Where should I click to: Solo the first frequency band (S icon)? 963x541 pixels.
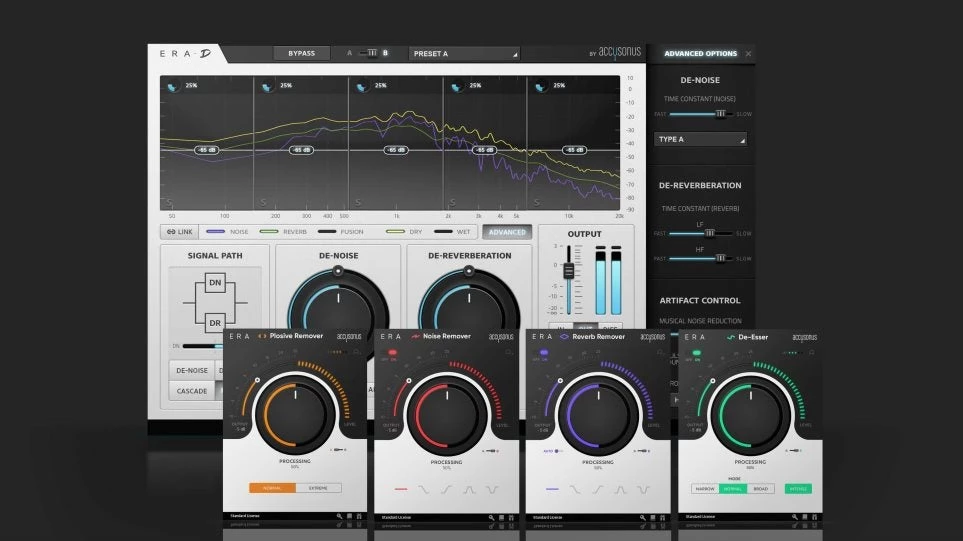coord(170,202)
